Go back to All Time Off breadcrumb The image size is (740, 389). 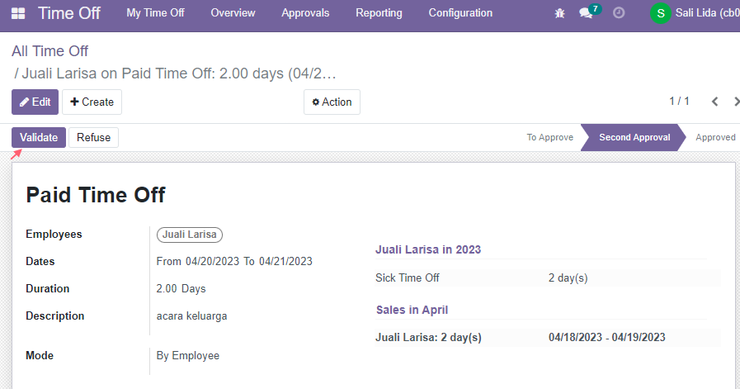[x=50, y=51]
